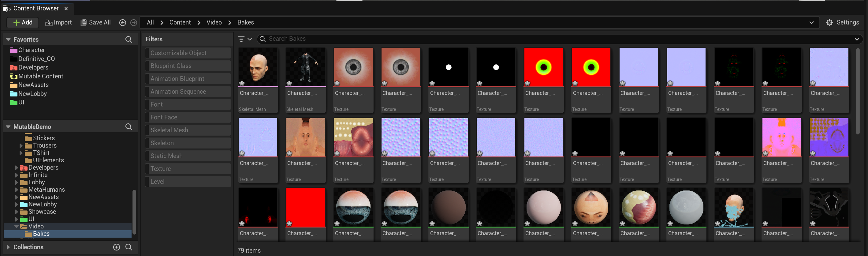Expand the Trousers folder
Viewport: 868px width, 256px height.
(x=21, y=146)
